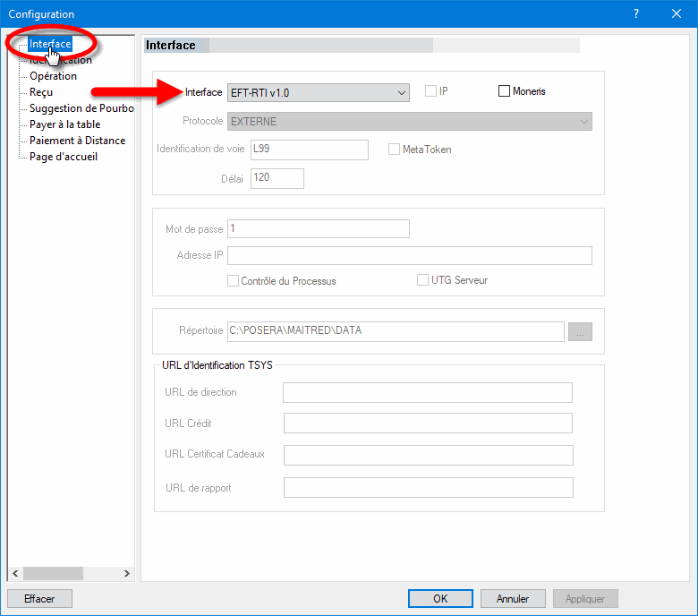
Task: Tick the UTG Serveur checkbox
Action: (x=423, y=280)
